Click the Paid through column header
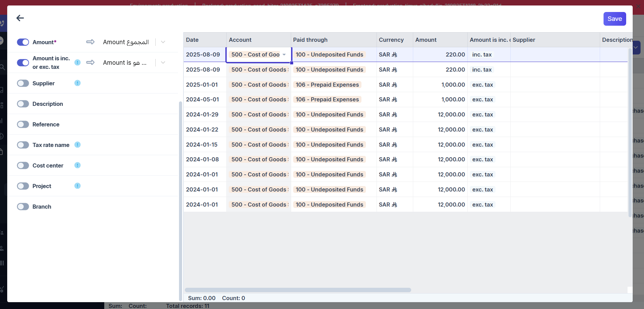This screenshot has width=644, height=309. pos(310,40)
